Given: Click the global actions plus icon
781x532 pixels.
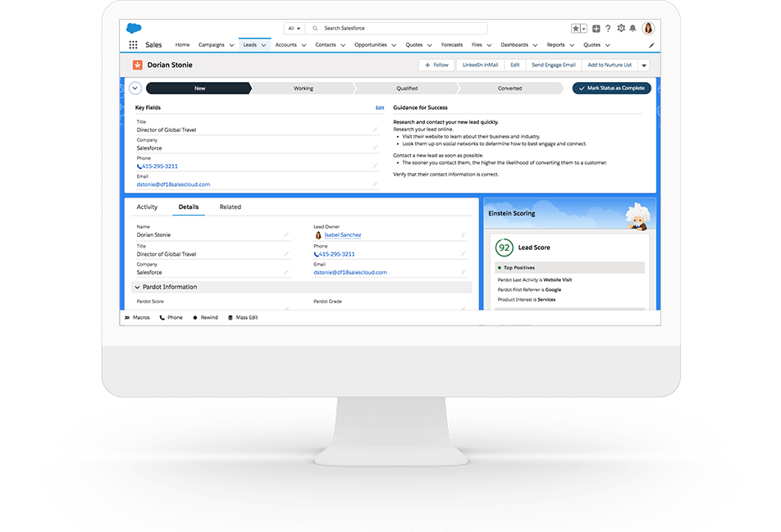Looking at the screenshot, I should (x=596, y=28).
